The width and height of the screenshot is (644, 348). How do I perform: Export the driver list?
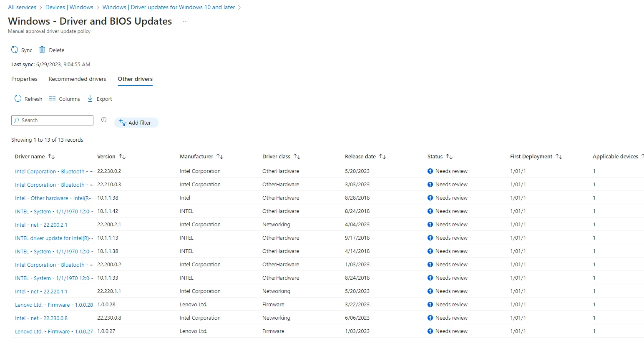[x=100, y=99]
